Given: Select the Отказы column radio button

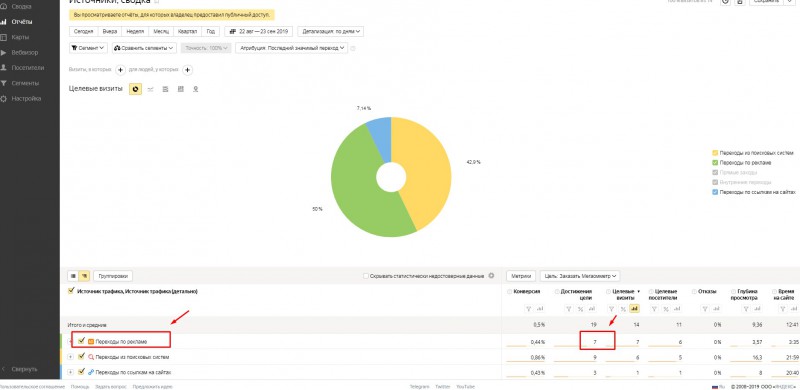Looking at the screenshot, I should [694, 291].
